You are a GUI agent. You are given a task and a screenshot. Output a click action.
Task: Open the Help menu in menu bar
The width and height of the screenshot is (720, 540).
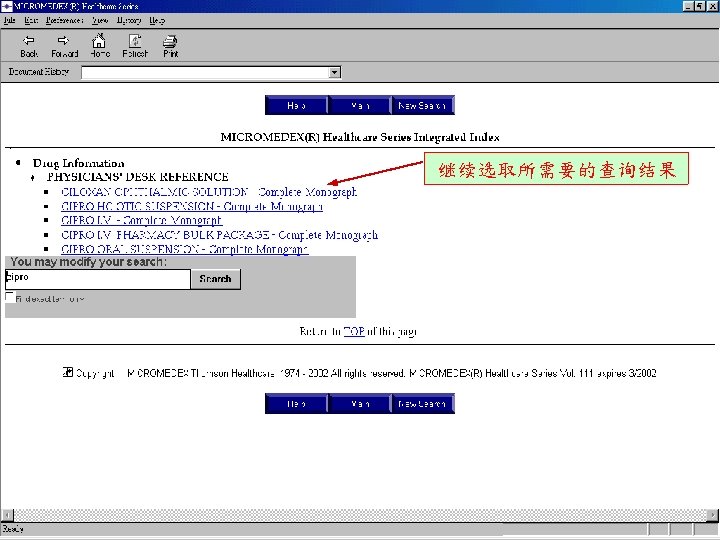157,21
